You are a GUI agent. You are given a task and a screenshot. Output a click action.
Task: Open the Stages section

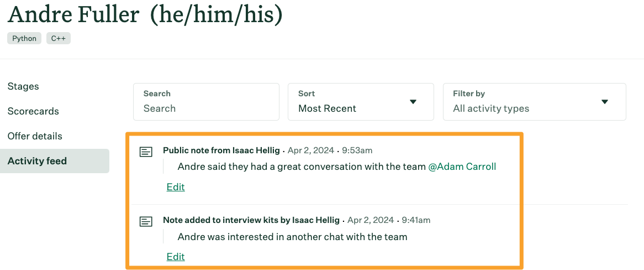pyautogui.click(x=23, y=86)
